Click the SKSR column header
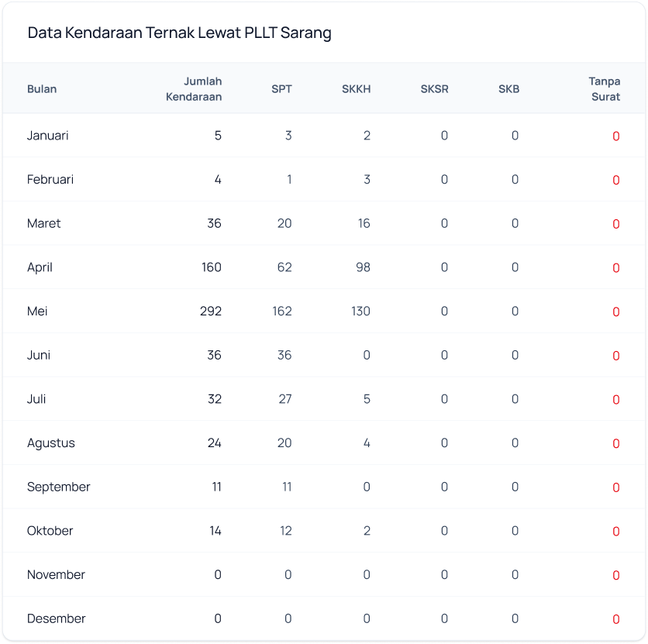This screenshot has height=644, width=648. coord(434,88)
